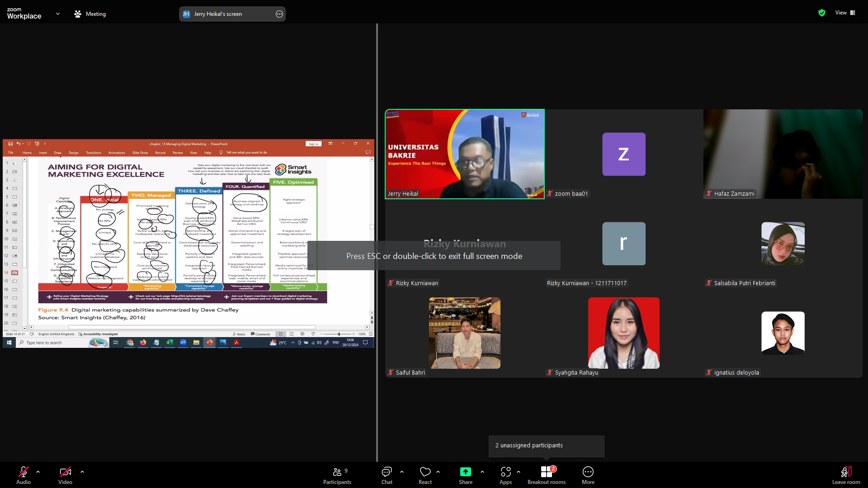Open PowerPoint File menu in shared screen

(x=10, y=153)
